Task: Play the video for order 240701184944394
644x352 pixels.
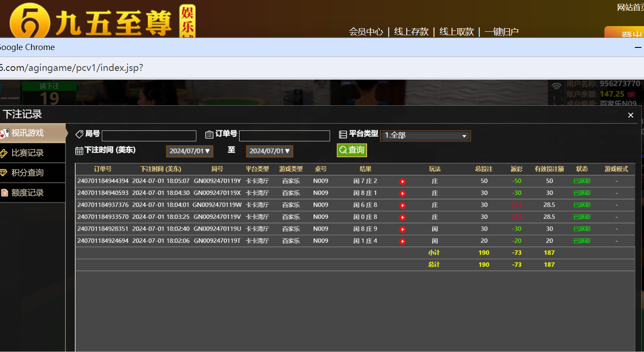Action: tap(402, 181)
